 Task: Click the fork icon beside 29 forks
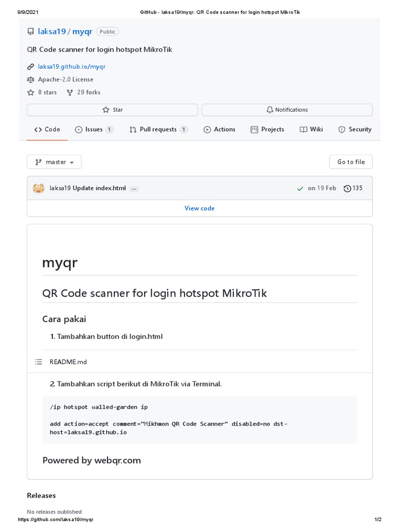[x=70, y=92]
